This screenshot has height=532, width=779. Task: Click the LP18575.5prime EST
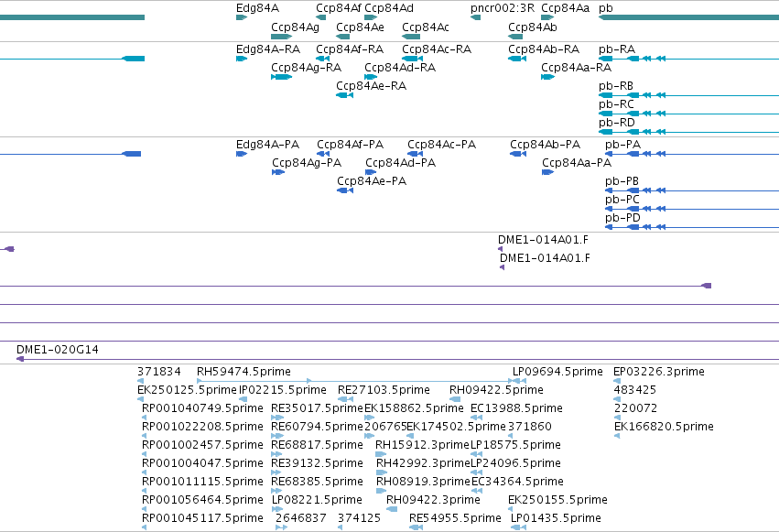[x=476, y=454]
